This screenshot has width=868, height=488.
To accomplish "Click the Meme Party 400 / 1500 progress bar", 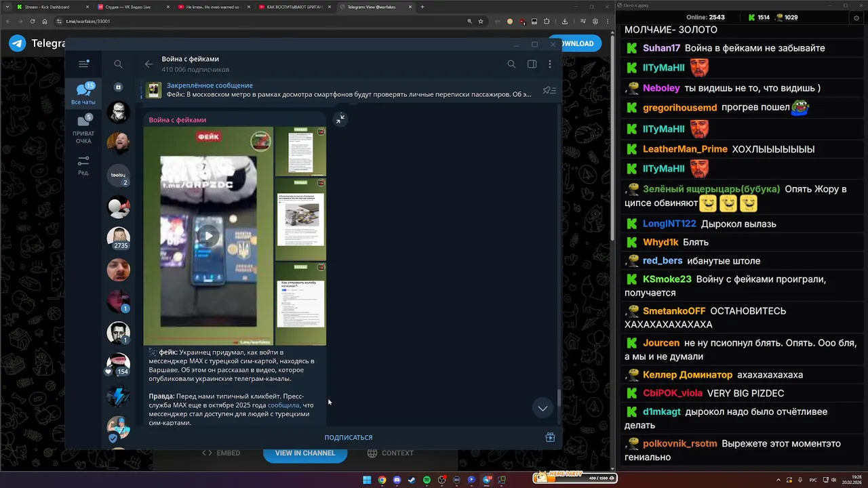I will (575, 478).
